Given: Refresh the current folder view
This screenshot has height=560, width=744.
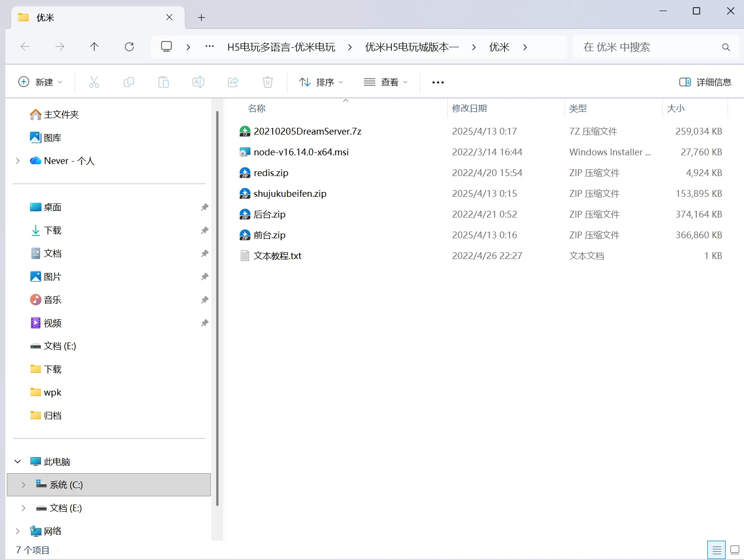Looking at the screenshot, I should (x=129, y=47).
